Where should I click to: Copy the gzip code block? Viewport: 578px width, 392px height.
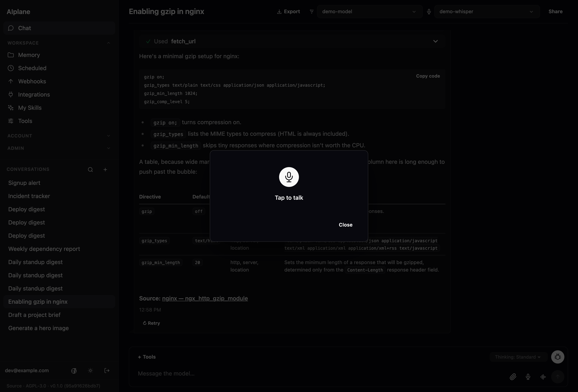tap(428, 76)
